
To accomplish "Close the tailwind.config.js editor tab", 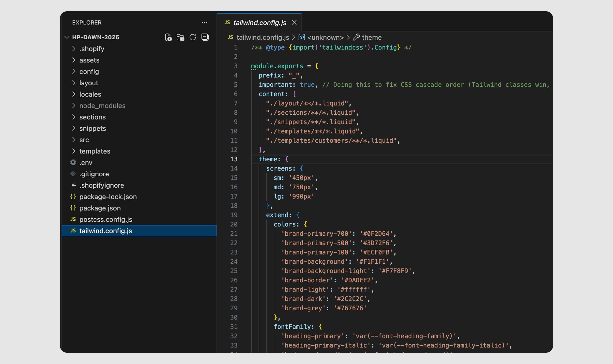I will coord(294,23).
